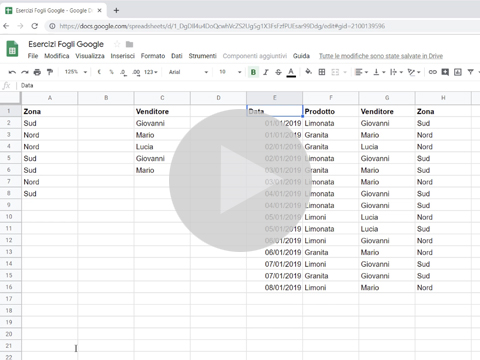Open the Guida menu
Image resolution: width=480 pixels, height=360 pixels.
tap(301, 56)
